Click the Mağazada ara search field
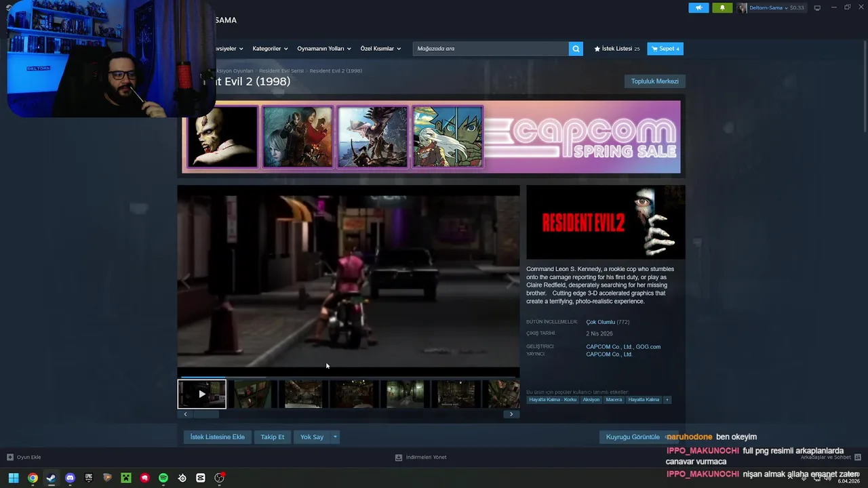 click(491, 49)
